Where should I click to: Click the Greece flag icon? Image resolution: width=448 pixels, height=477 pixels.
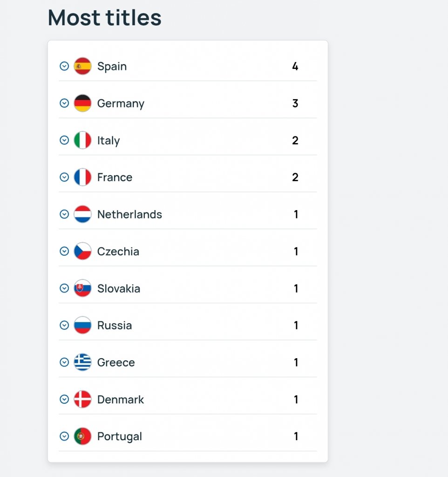82,362
